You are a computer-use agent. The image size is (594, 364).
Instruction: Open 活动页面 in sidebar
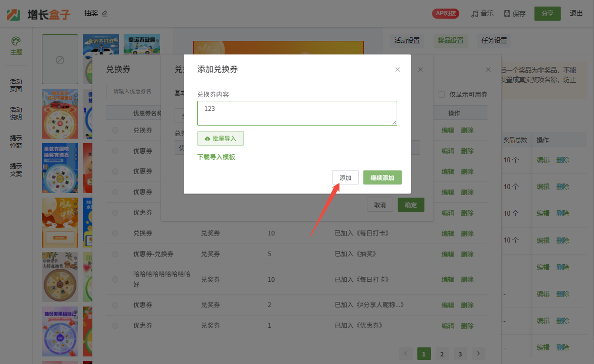click(x=16, y=85)
